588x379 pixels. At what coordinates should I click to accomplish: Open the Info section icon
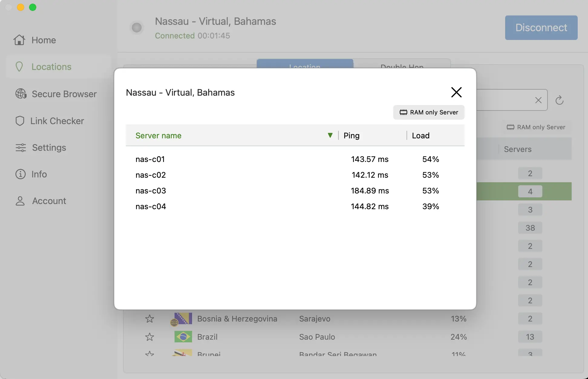point(20,174)
